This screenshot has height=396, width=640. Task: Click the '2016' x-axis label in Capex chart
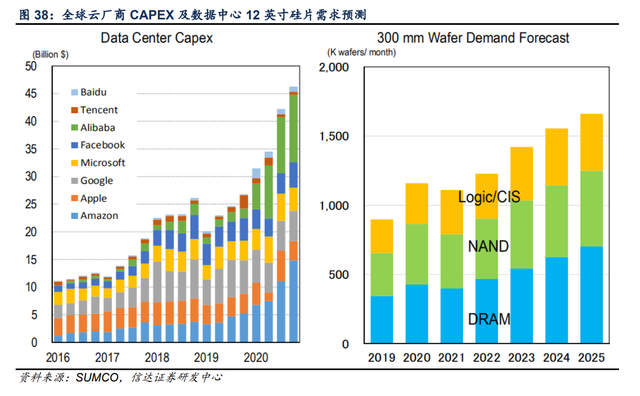click(58, 358)
